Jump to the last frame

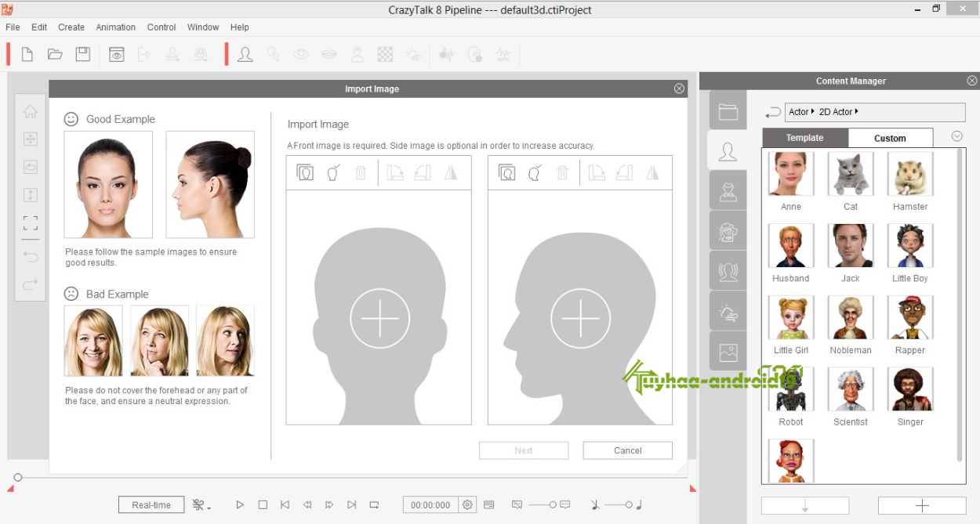pos(352,505)
